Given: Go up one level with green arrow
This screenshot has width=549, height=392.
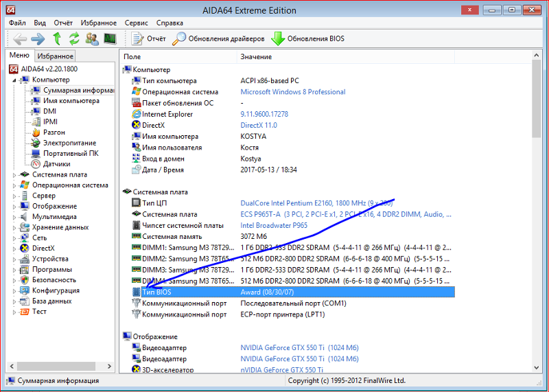Looking at the screenshot, I should tap(57, 39).
